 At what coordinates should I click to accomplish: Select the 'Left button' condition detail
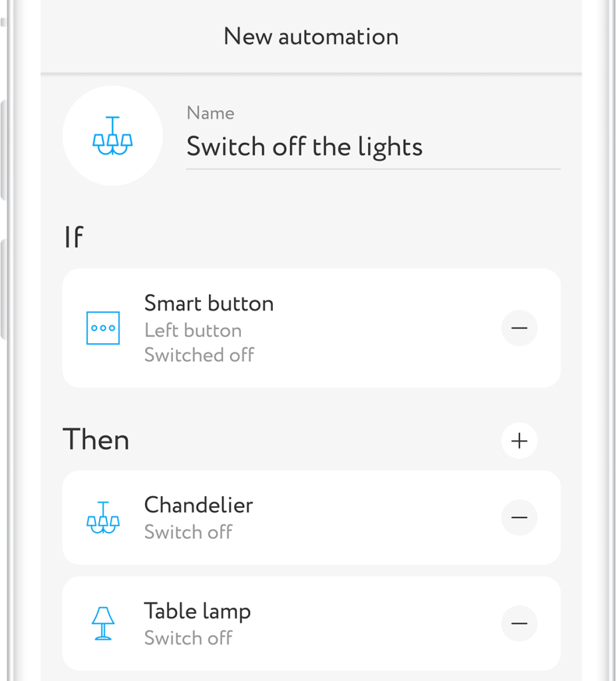(193, 331)
